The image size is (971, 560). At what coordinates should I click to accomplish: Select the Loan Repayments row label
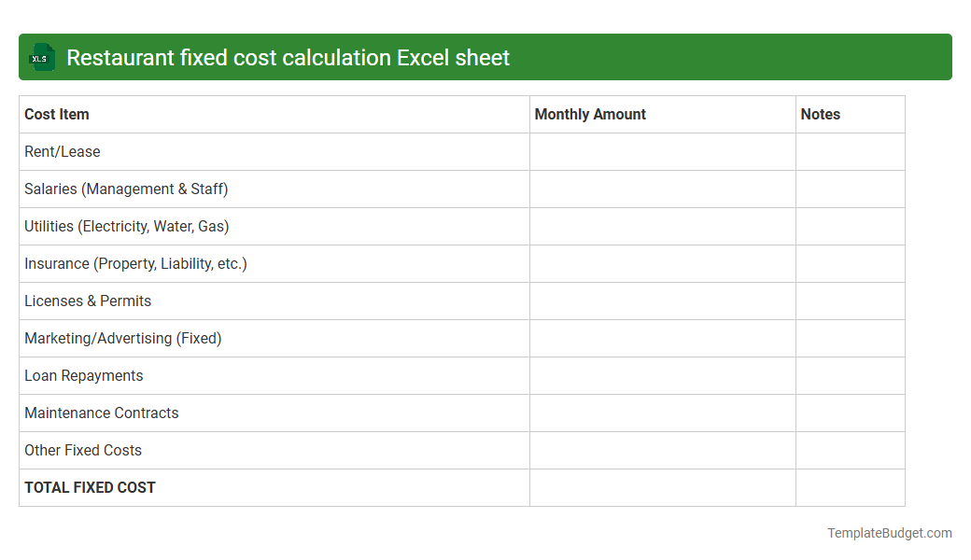(84, 375)
